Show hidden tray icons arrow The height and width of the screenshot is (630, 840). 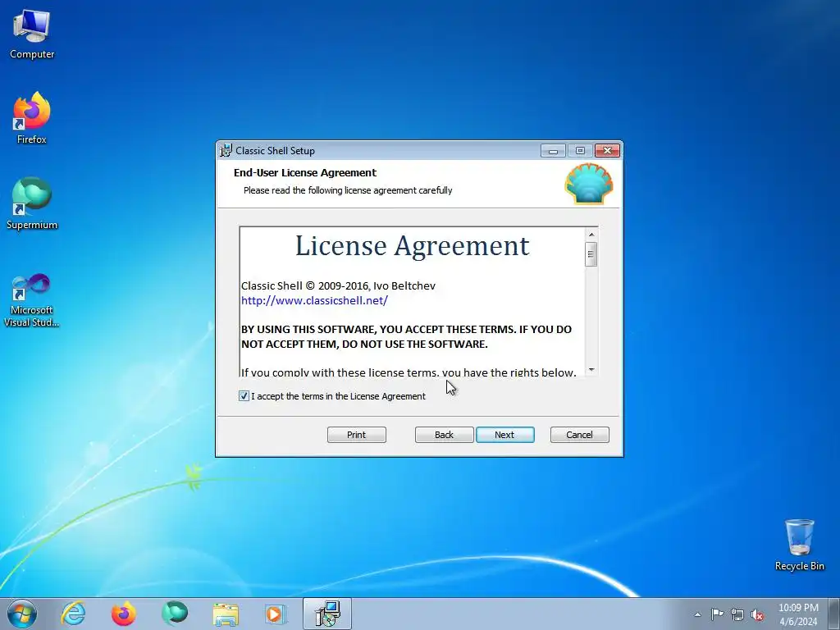click(x=697, y=614)
